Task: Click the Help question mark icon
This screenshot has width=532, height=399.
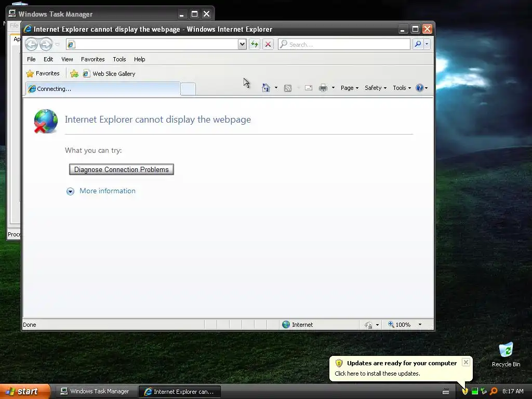Action: click(420, 88)
